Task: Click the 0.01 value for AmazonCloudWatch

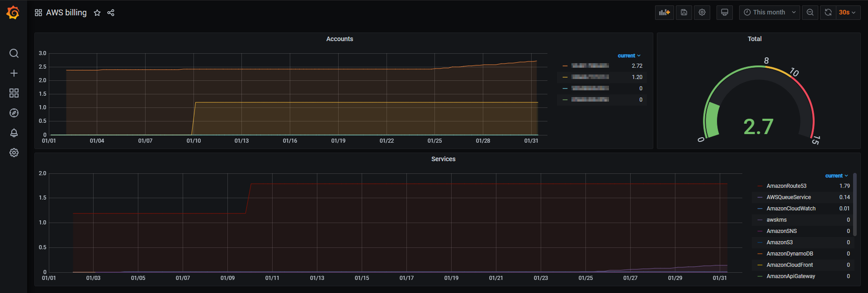Action: point(844,209)
